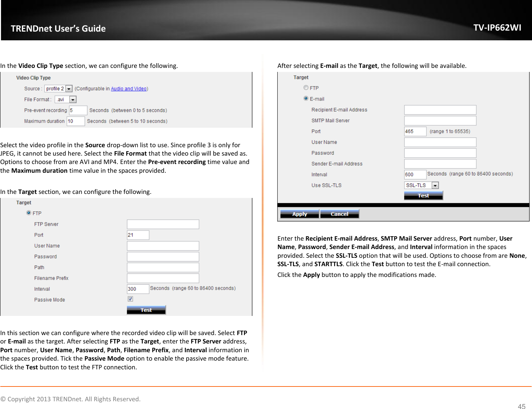Toggle the Passive Mode checkbox
Viewport: 532px width, 409px height.
coord(130,299)
